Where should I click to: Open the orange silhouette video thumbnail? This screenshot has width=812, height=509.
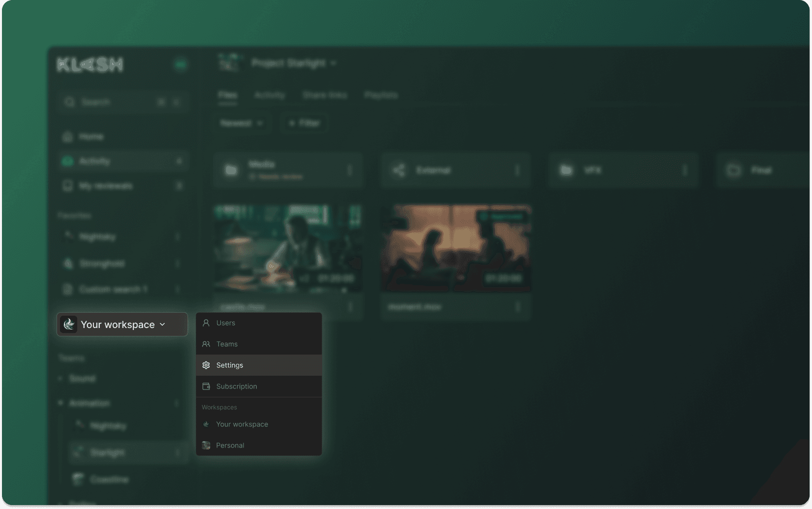(456, 248)
